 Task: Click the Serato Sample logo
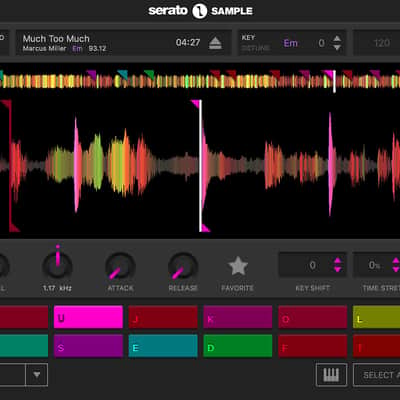(200, 11)
